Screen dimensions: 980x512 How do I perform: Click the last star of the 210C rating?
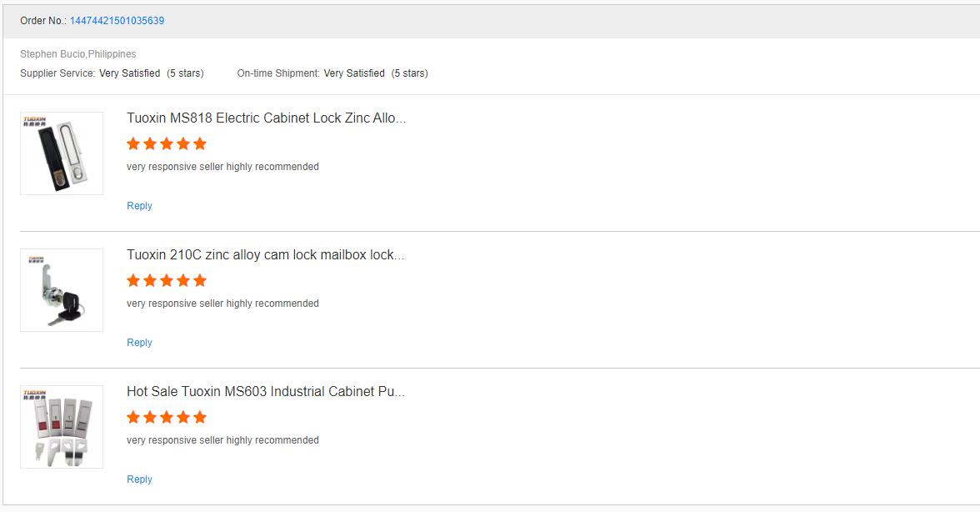200,280
